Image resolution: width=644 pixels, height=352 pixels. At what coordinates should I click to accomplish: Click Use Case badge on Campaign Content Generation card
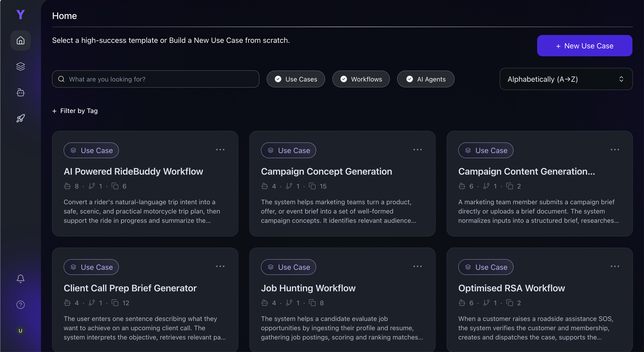tap(486, 150)
